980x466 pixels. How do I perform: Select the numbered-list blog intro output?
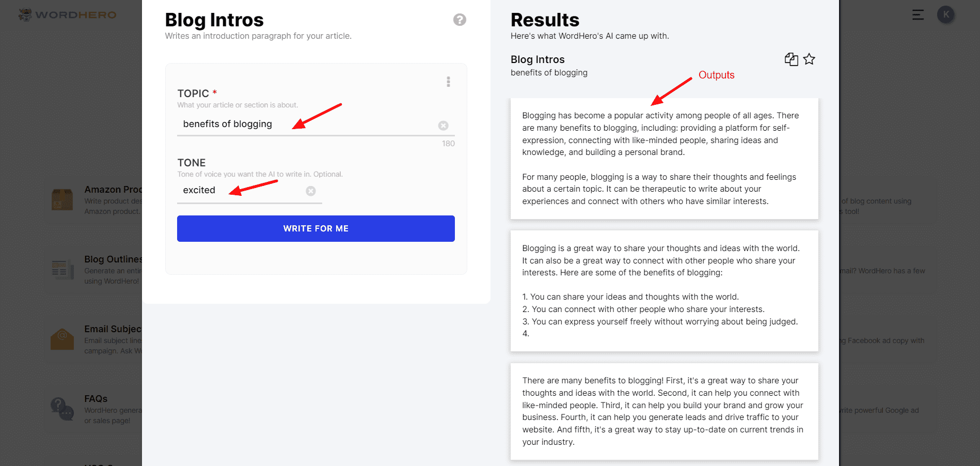click(664, 291)
